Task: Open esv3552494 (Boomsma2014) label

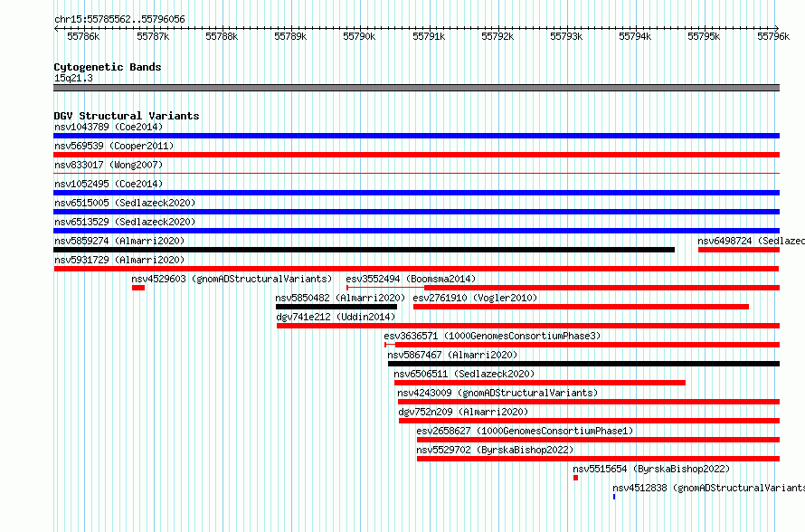Action: coord(411,279)
